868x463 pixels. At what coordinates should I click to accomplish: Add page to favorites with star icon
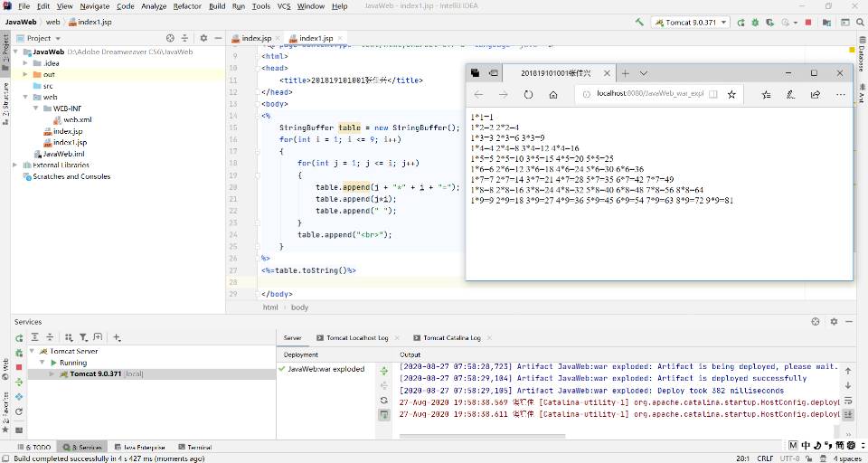(731, 95)
